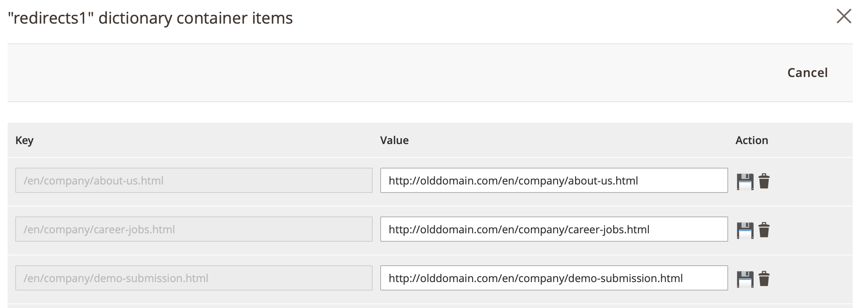
Task: Focus the demo-submission.html value input
Action: point(554,278)
